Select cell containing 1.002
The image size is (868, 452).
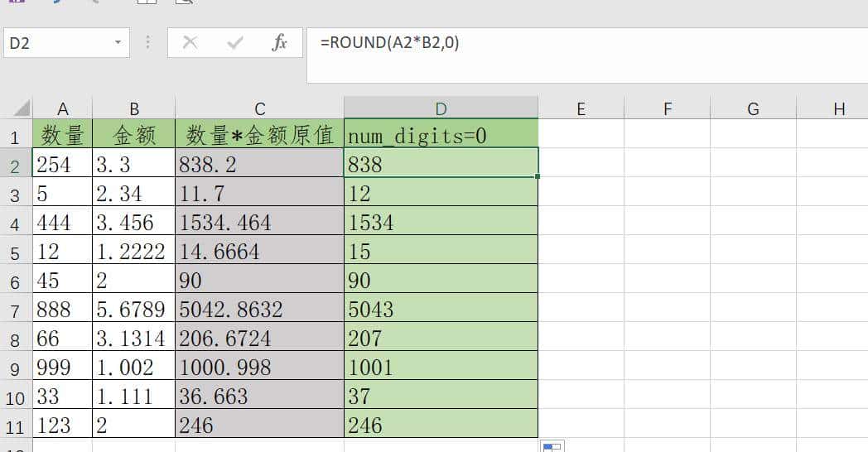[134, 365]
